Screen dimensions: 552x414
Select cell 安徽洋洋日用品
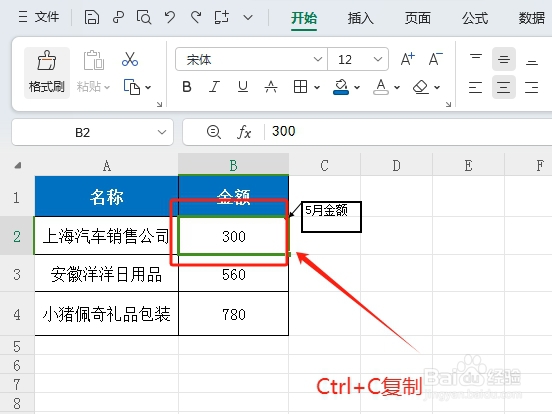(107, 274)
